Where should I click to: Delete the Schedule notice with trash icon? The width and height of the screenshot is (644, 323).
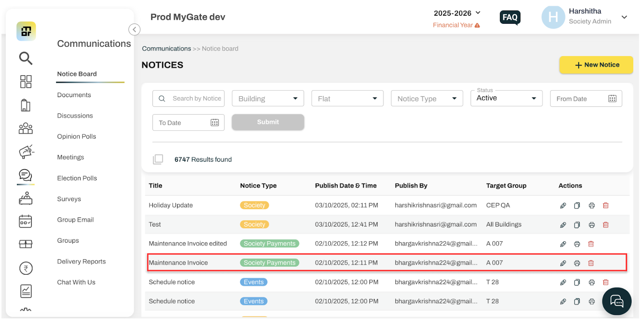point(606,282)
